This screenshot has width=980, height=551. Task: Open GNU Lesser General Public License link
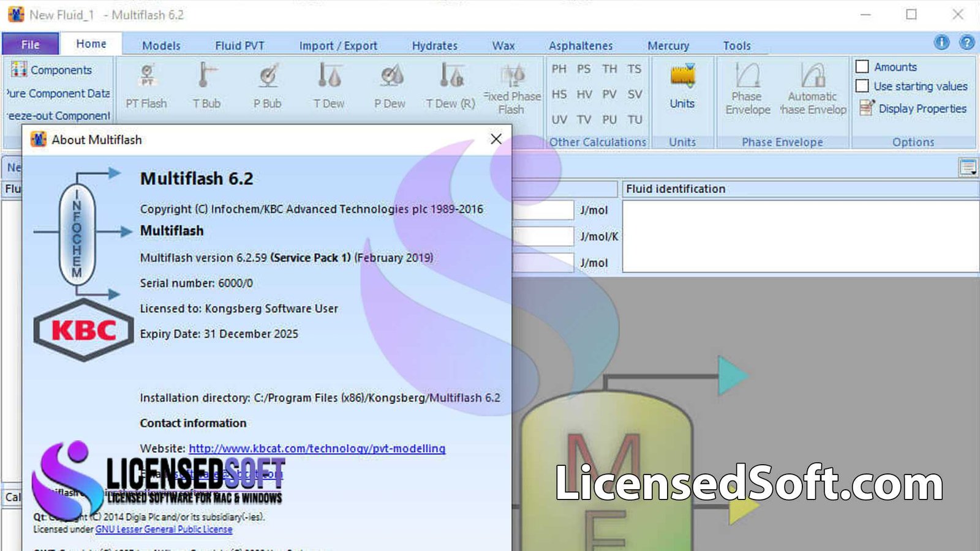click(164, 529)
